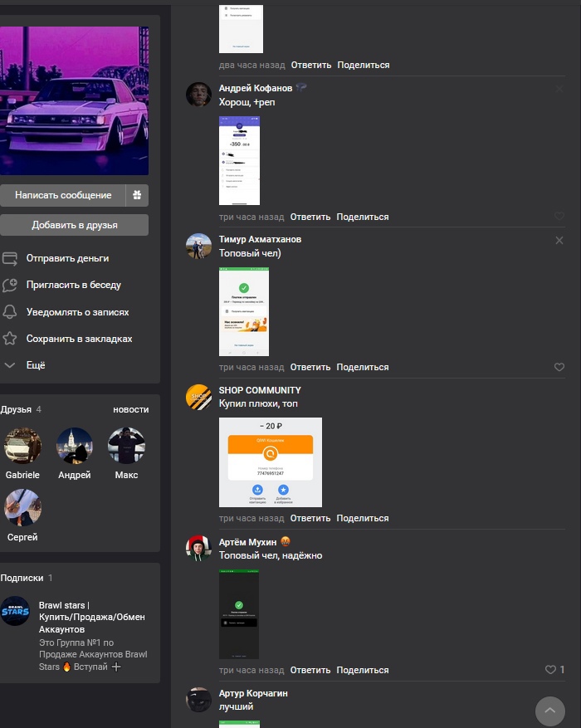Select Пригласить в беседу option
The height and width of the screenshot is (728, 581).
[73, 285]
